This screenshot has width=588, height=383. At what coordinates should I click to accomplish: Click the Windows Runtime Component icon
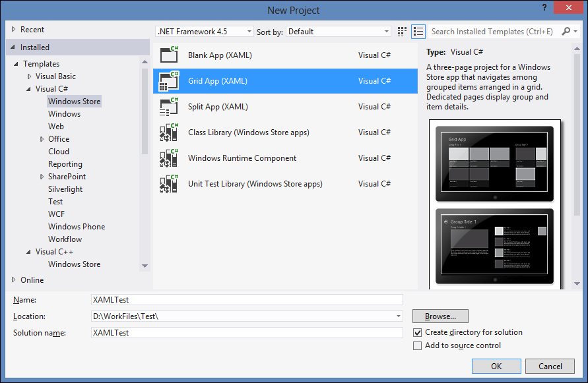pyautogui.click(x=169, y=158)
